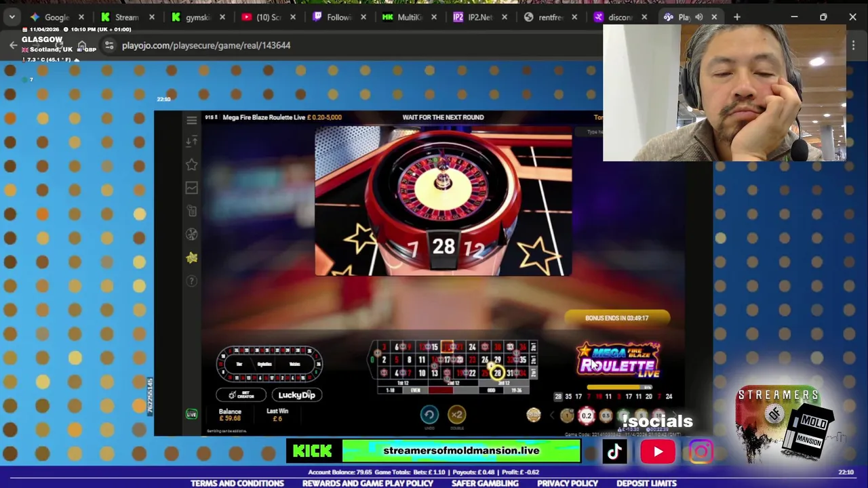
Task: Click the LuckyDip button
Action: coord(297,395)
